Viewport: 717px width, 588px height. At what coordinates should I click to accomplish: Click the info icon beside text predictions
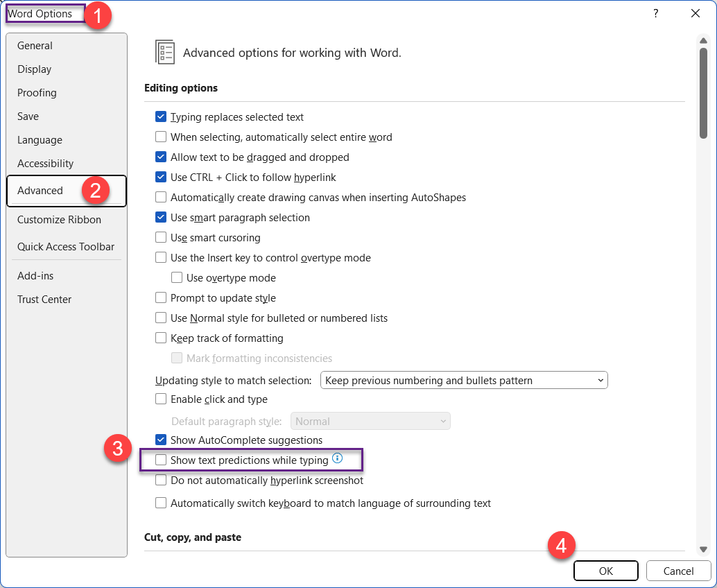337,458
